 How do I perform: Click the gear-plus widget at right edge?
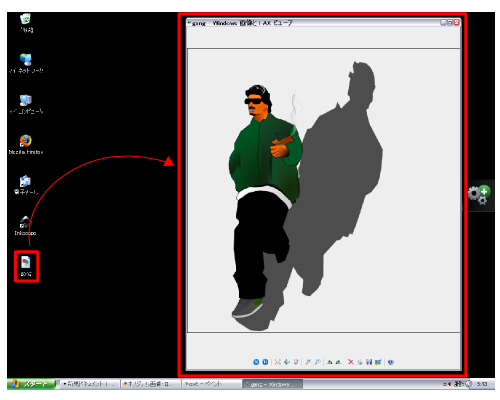tap(479, 195)
